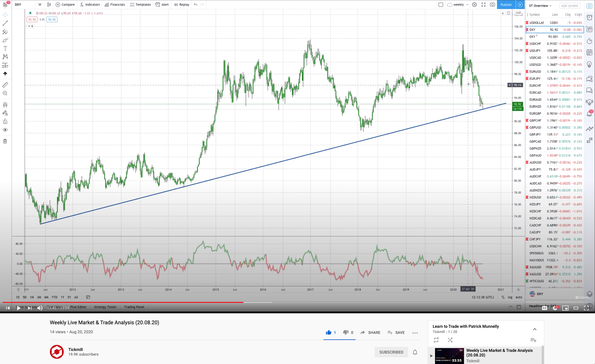Mute the video volume speaker
This screenshot has width=595, height=364.
point(40,308)
